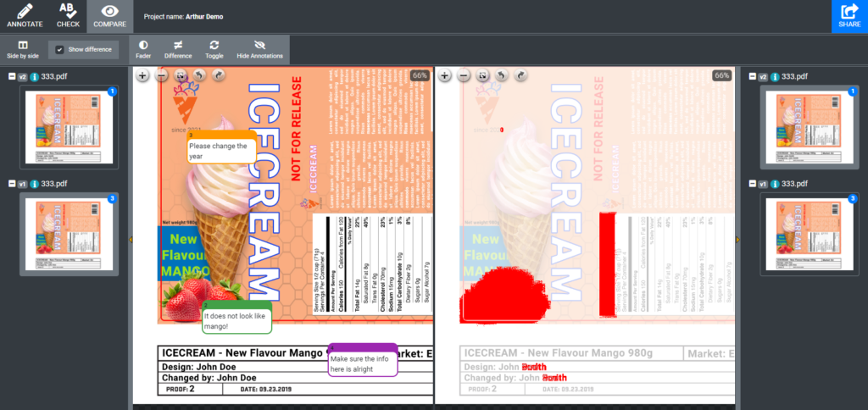Screen dimensions: 868x410
Task: Choose the Toggle comparison mode
Action: click(214, 50)
